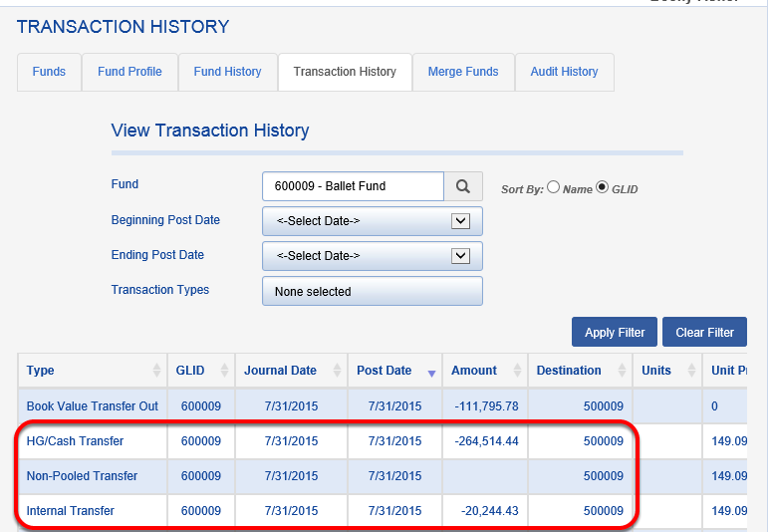Click the Clear Filter button
The width and height of the screenshot is (772, 532).
click(x=704, y=332)
